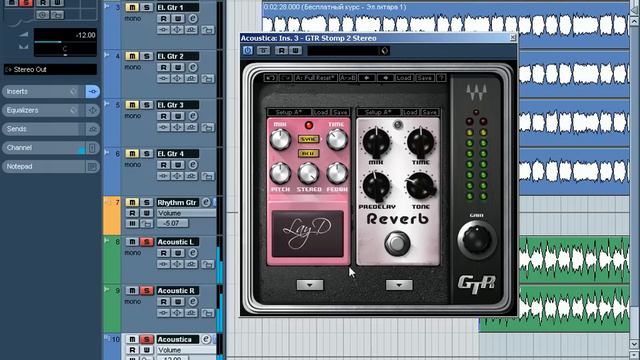This screenshot has height=360, width=640.
Task: Open Lay-D pedal Setup A* preset menu
Action: (289, 112)
